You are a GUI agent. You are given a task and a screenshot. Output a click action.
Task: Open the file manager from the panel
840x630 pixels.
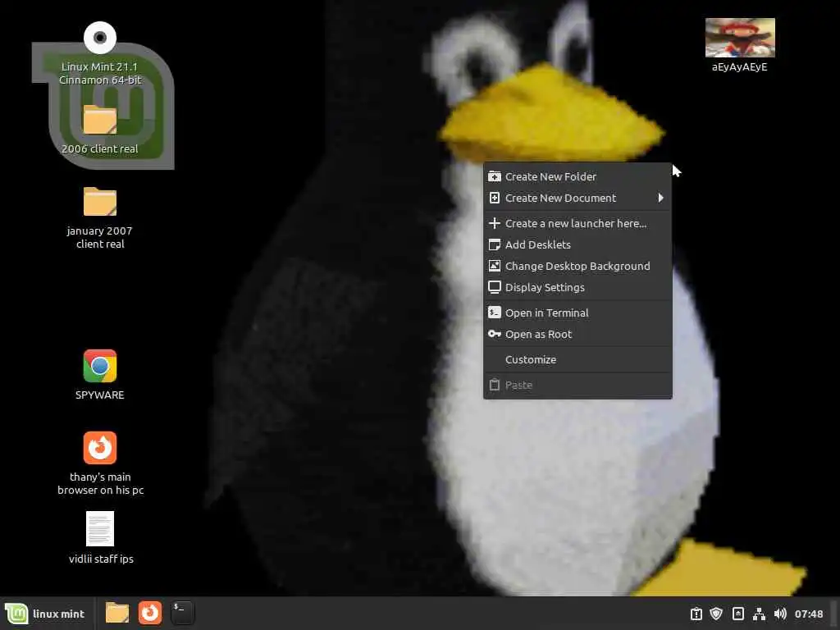[116, 613]
